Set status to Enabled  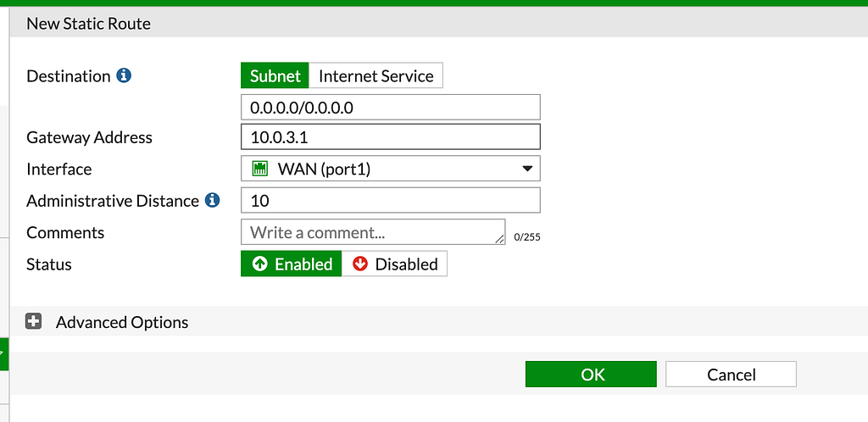coord(292,264)
